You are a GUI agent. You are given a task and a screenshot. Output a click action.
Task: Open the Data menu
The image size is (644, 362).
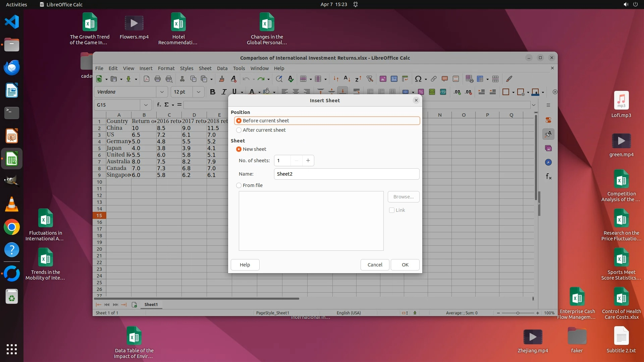tap(222, 68)
